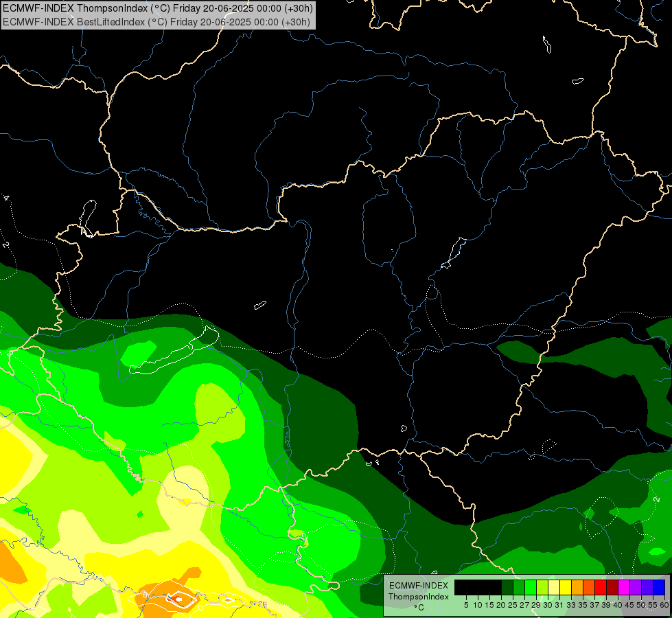Screen dimensions: 672x618
Task: Click the legend tick value "27"
Action: (x=524, y=605)
